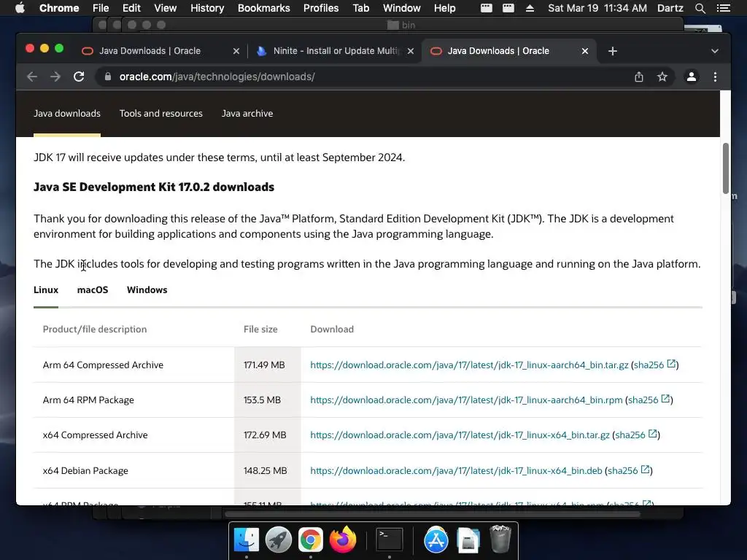This screenshot has height=560, width=747.
Task: Switch to Ninite - Install or Update tab
Action: point(336,51)
